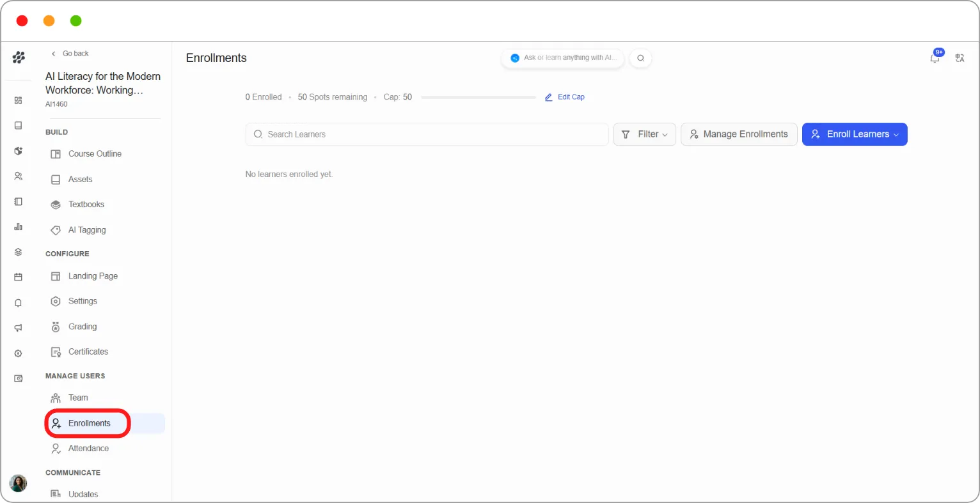Open the book icon in the left rail
This screenshot has width=980, height=503.
[x=18, y=125]
